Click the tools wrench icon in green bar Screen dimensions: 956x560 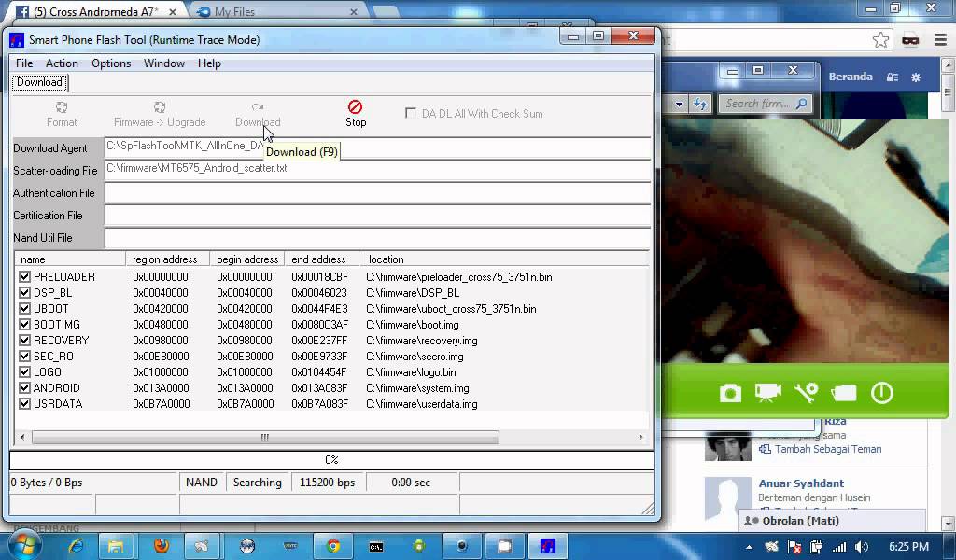[x=806, y=393]
